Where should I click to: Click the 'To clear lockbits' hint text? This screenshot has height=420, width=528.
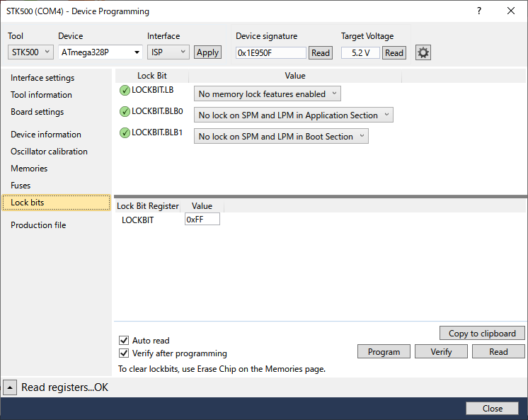[222, 369]
